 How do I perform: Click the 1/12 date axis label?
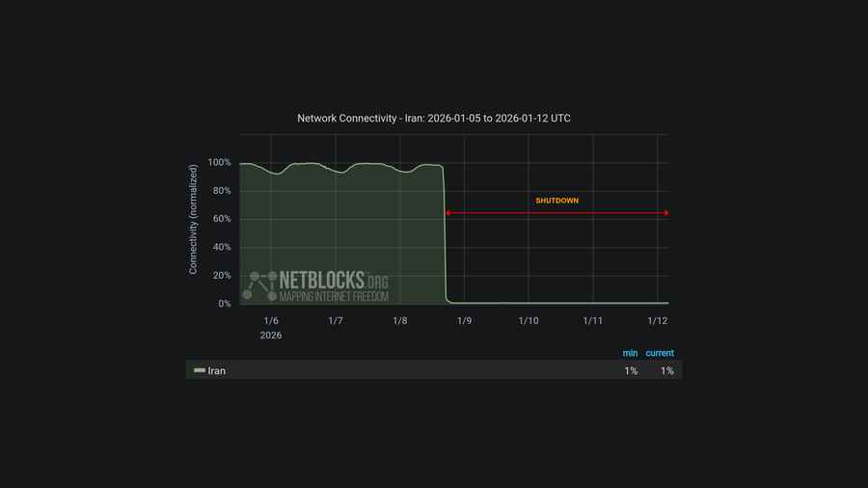[x=658, y=320]
